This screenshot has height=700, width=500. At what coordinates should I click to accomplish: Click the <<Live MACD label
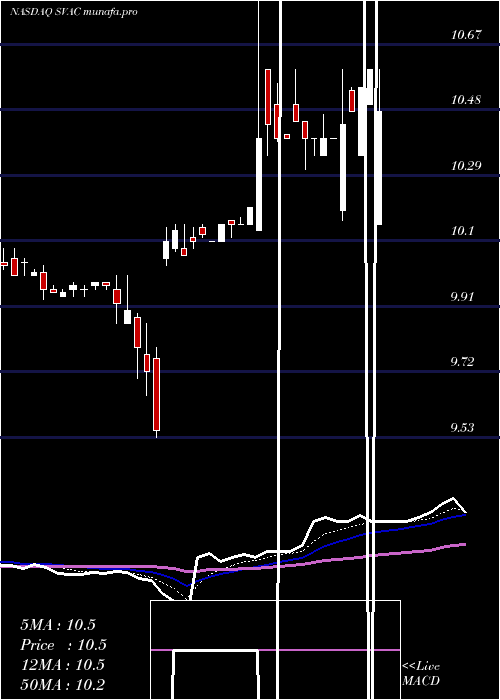[421, 674]
